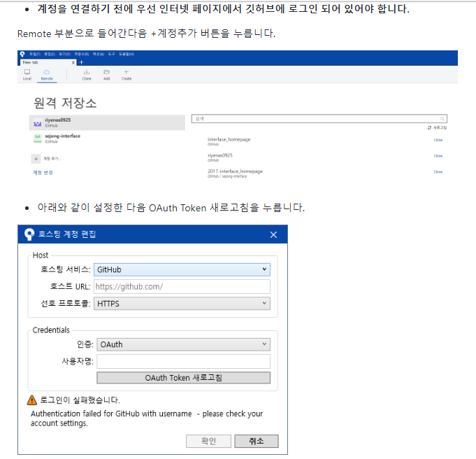Image resolution: width=476 pixels, height=459 pixels.
Task: Click the magnifier icon in search box
Action: pos(442,118)
